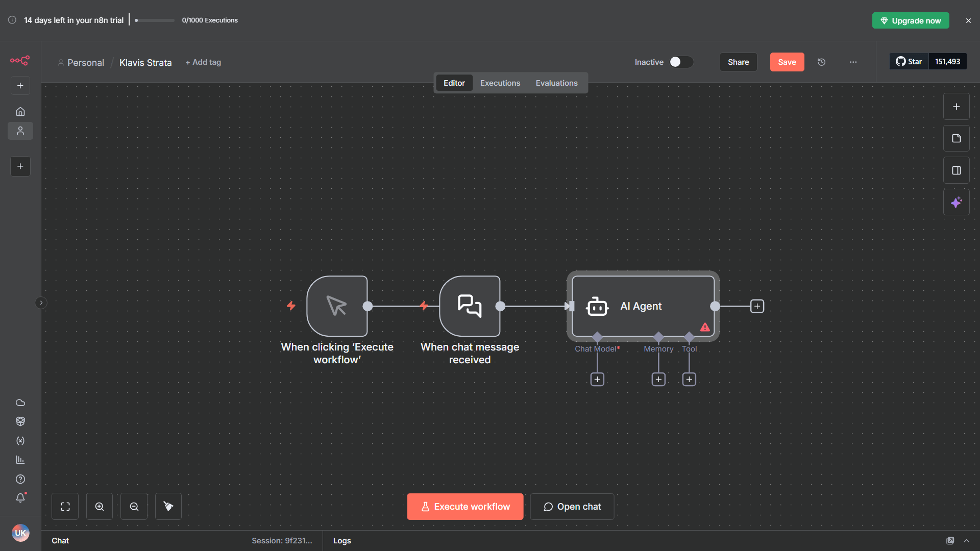Collapse the bottom chat panel
Screen dimensions: 980x551
967,540
